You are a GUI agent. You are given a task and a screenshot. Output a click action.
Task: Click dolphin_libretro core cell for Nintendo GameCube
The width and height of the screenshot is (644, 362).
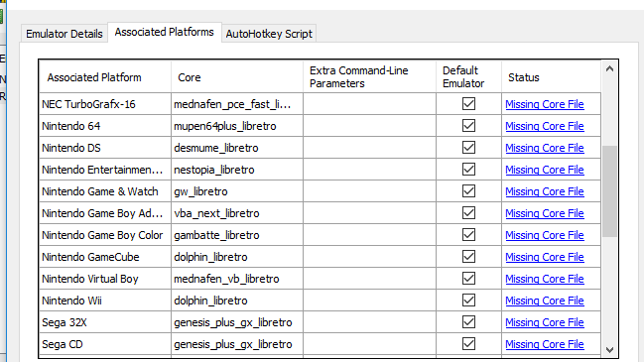[x=237, y=257]
